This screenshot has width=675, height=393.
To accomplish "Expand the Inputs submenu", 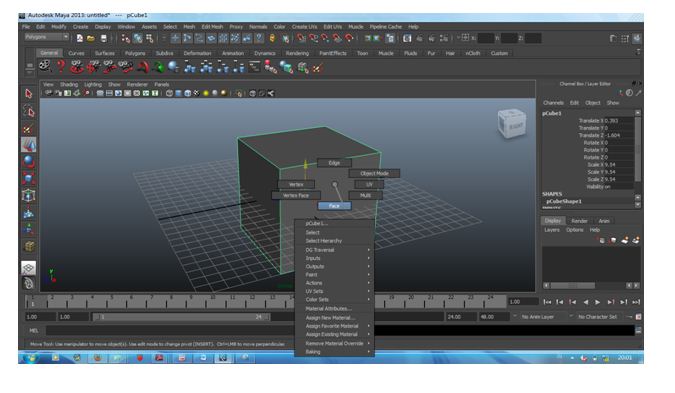I will (x=334, y=258).
